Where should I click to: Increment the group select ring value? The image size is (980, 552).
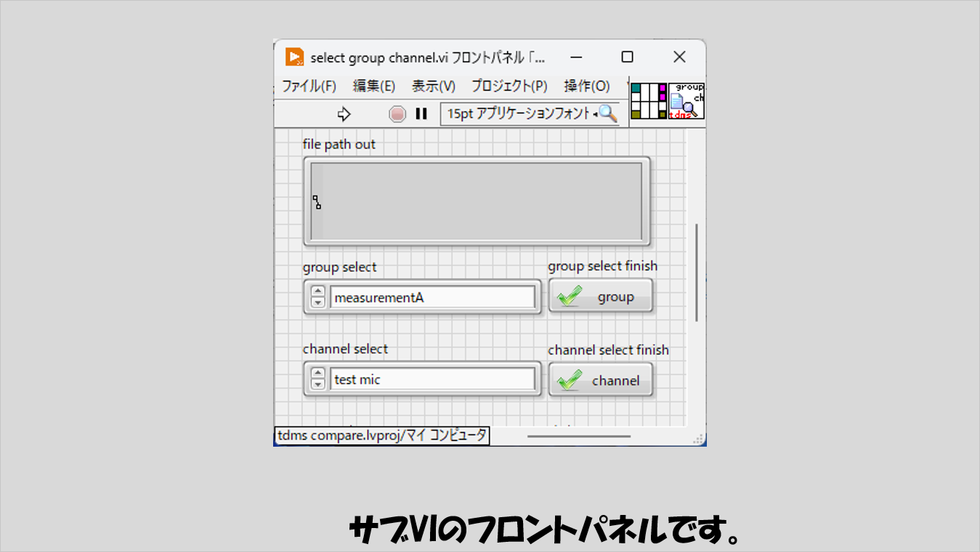pos(317,292)
